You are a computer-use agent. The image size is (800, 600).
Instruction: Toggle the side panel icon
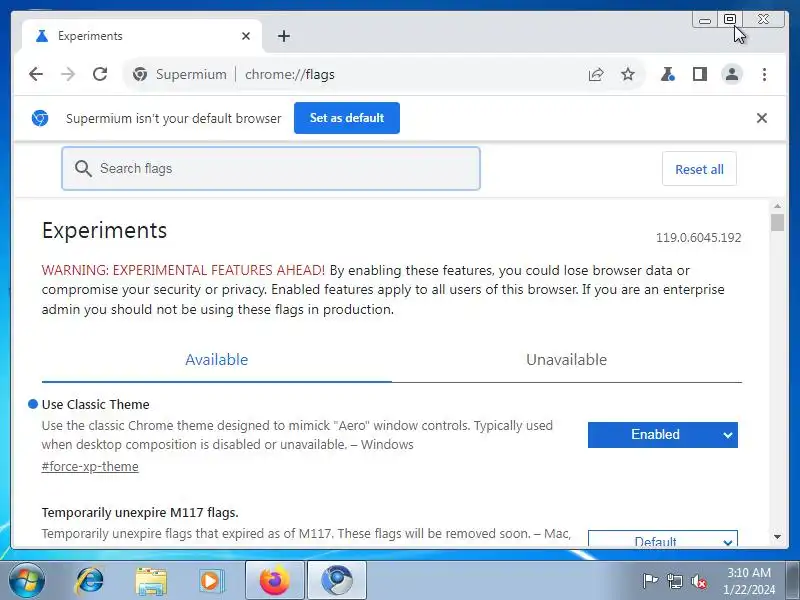click(x=699, y=74)
